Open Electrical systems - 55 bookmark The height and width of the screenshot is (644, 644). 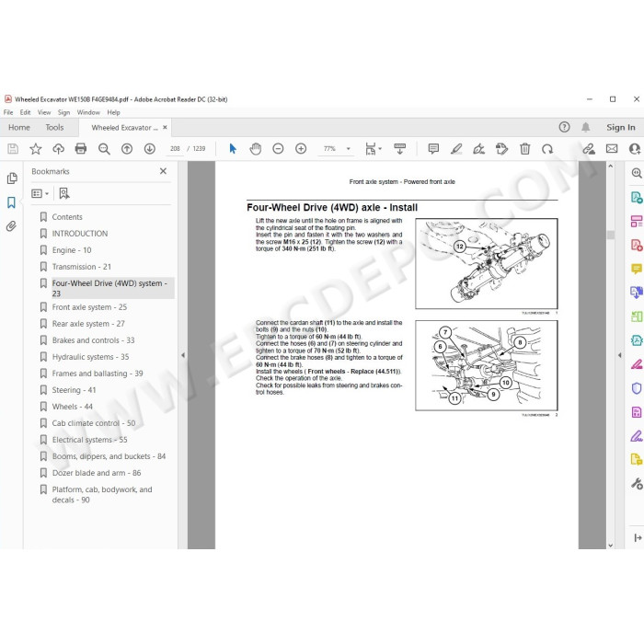[89, 440]
